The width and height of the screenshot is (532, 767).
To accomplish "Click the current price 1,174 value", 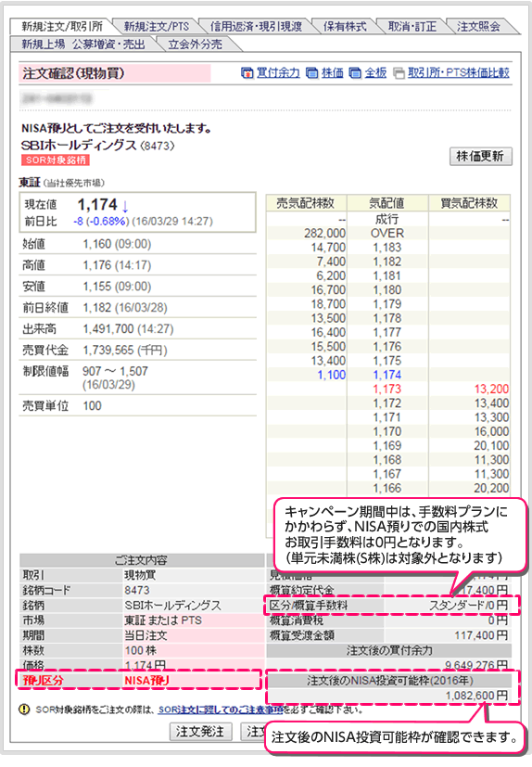I will [97, 204].
